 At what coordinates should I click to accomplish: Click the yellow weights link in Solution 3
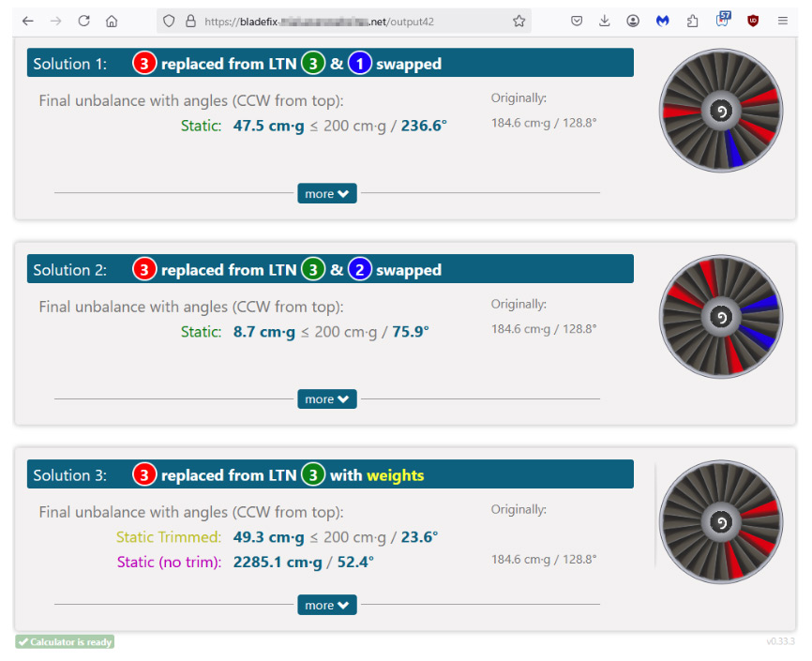[395, 475]
